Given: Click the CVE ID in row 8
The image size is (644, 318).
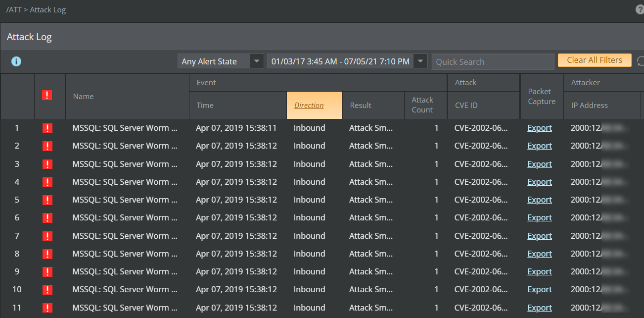Looking at the screenshot, I should tap(481, 254).
